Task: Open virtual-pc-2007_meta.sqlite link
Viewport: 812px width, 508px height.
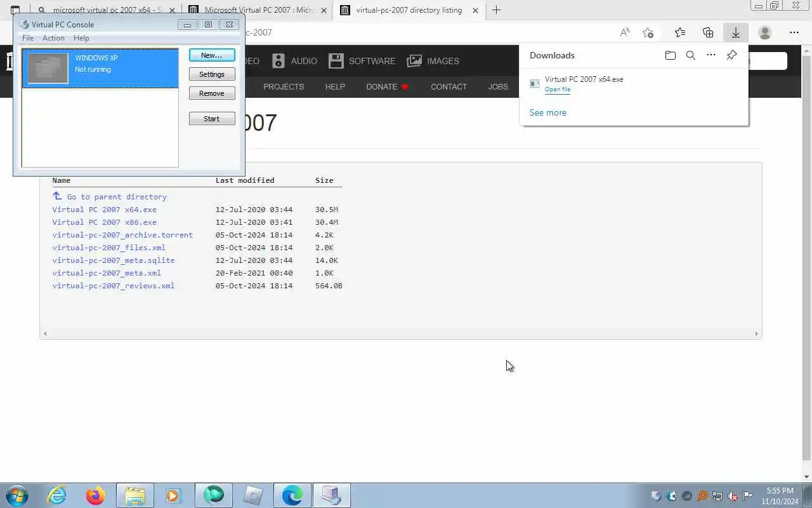Action: (x=114, y=260)
